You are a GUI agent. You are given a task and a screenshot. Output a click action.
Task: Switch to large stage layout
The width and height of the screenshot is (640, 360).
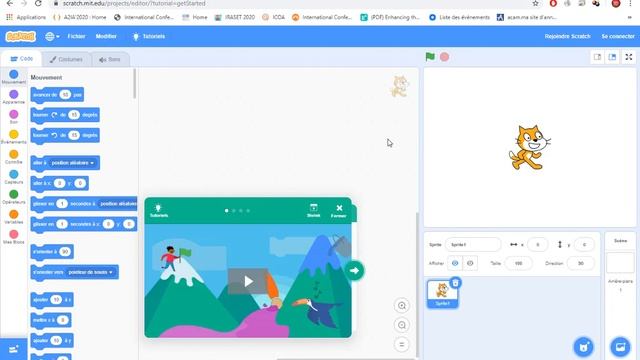pos(612,57)
